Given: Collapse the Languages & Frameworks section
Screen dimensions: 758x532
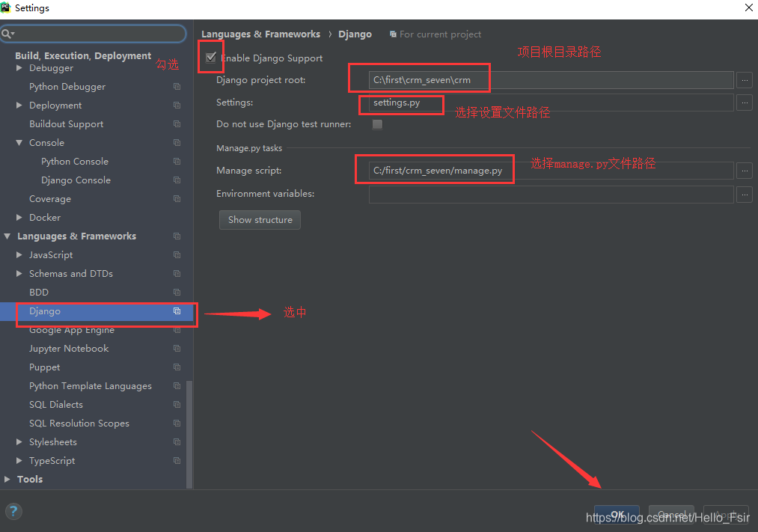Looking at the screenshot, I should pos(7,236).
